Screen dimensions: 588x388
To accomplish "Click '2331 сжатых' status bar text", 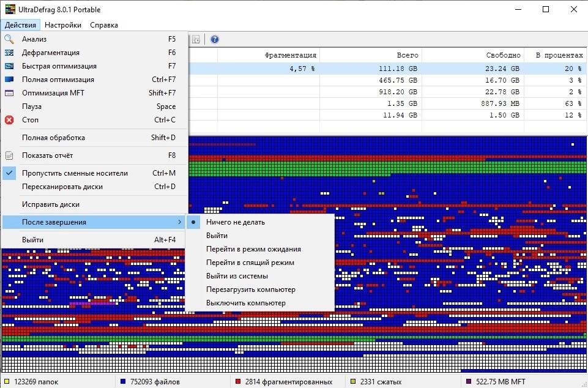I will point(381,382).
